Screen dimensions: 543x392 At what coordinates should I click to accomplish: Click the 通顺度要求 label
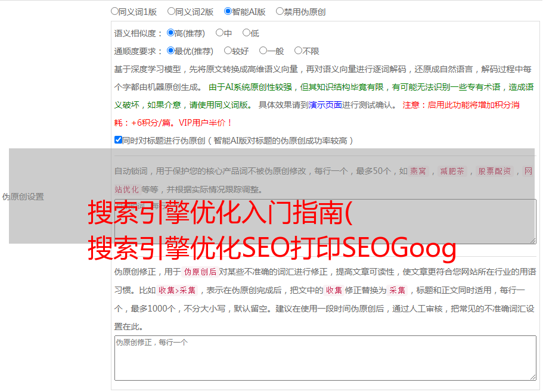(x=138, y=51)
